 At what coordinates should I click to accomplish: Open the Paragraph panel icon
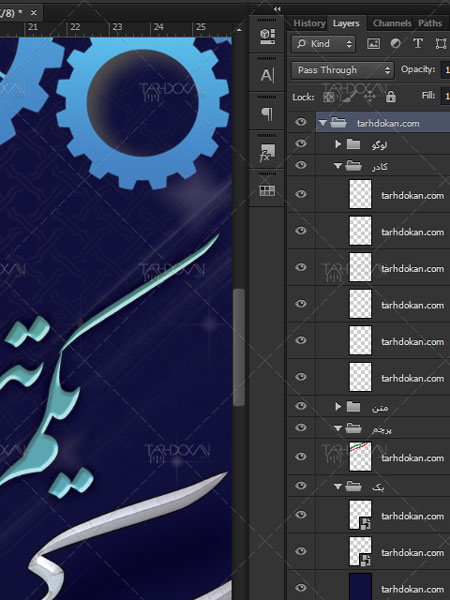pyautogui.click(x=267, y=114)
